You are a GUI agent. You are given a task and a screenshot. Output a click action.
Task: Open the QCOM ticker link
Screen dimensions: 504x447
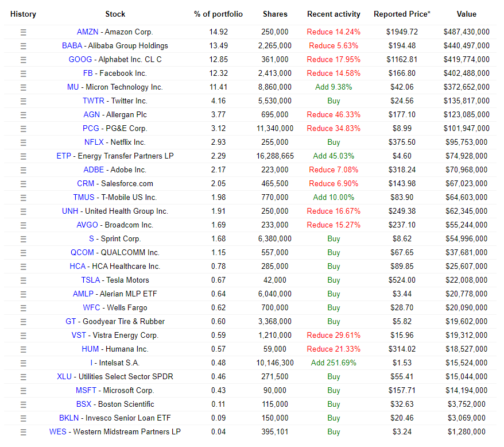pos(82,253)
